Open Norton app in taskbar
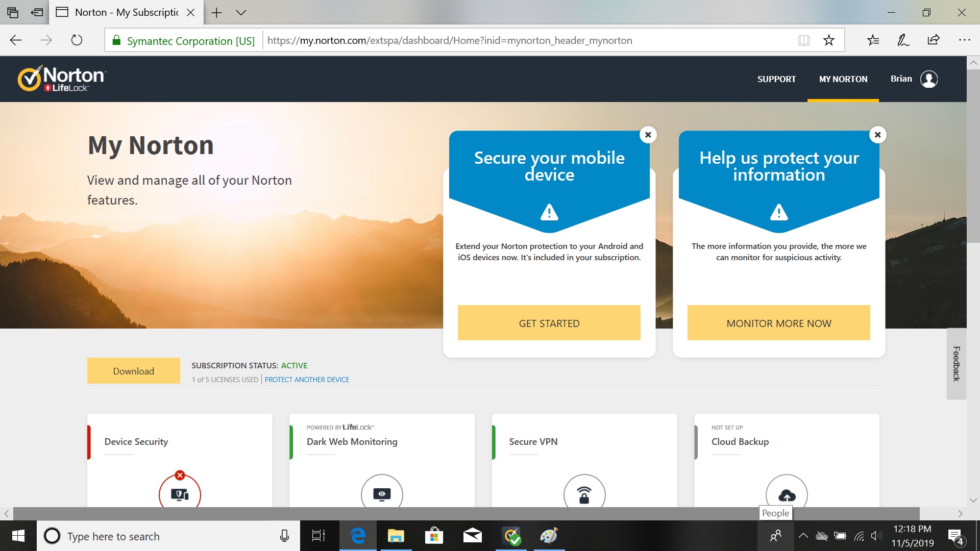This screenshot has height=551, width=980. pyautogui.click(x=511, y=536)
